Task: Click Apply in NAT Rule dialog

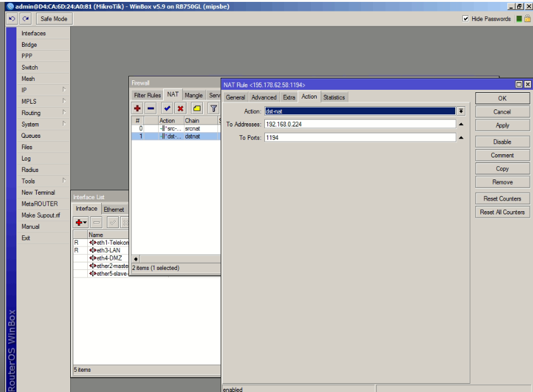Action: coord(502,125)
